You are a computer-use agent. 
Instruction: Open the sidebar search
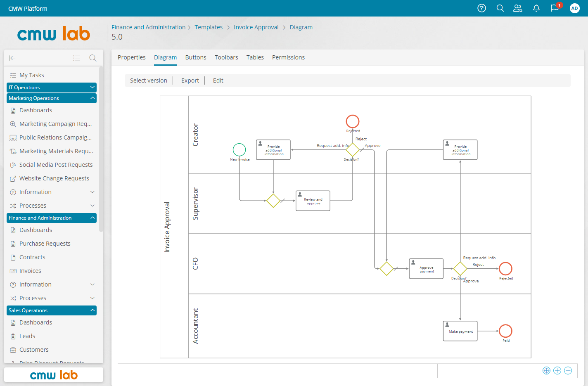point(92,58)
